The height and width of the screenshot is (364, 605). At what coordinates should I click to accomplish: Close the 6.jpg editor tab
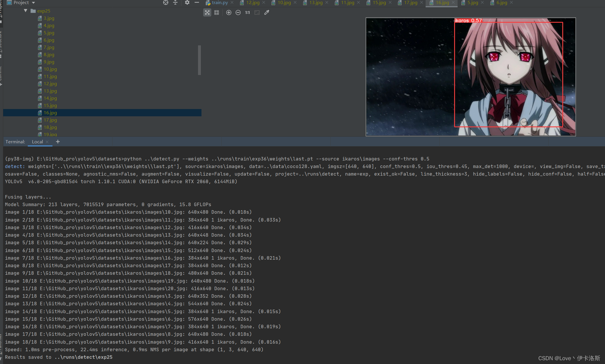(511, 3)
